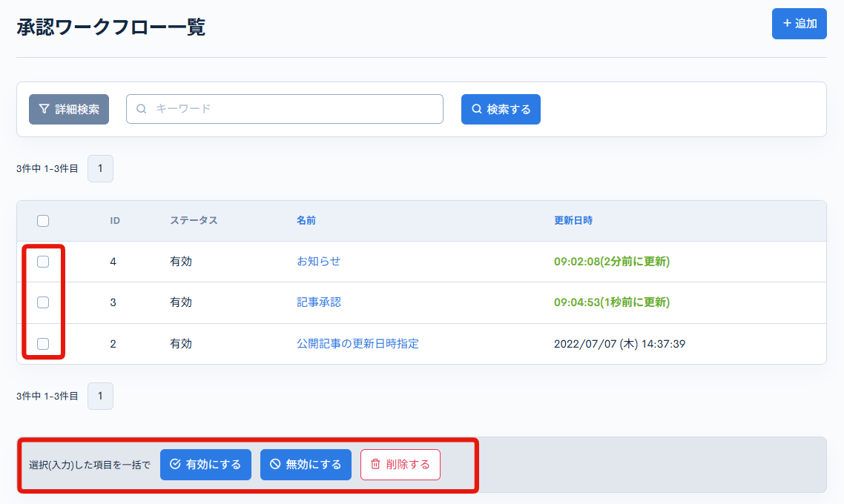This screenshot has height=504, width=844.
Task: Check the checkbox for workflow ID 4
Action: (x=43, y=261)
